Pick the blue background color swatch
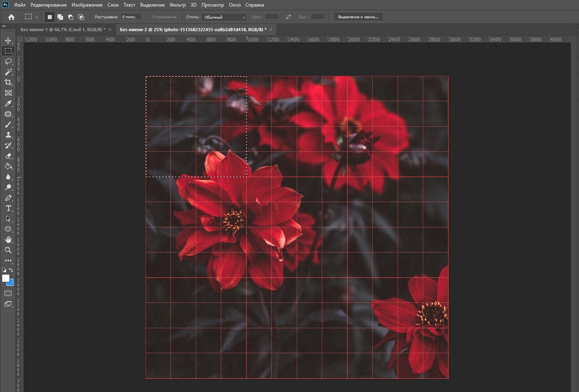 pos(10,283)
